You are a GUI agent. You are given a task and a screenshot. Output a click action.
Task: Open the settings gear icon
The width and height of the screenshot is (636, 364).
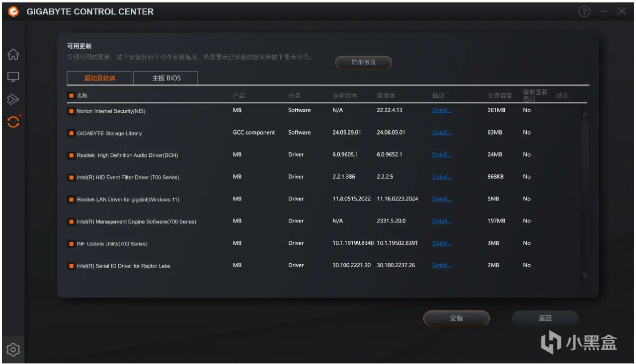coord(13,350)
